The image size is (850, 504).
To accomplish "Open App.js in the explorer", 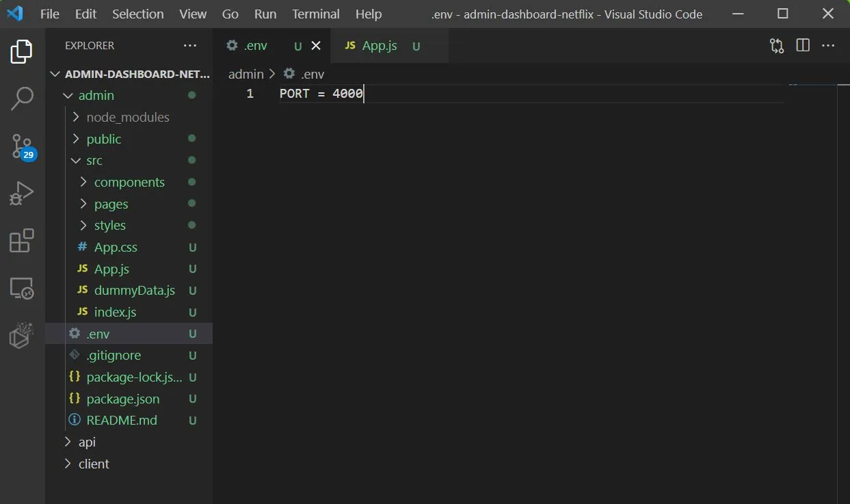I will [129, 269].
